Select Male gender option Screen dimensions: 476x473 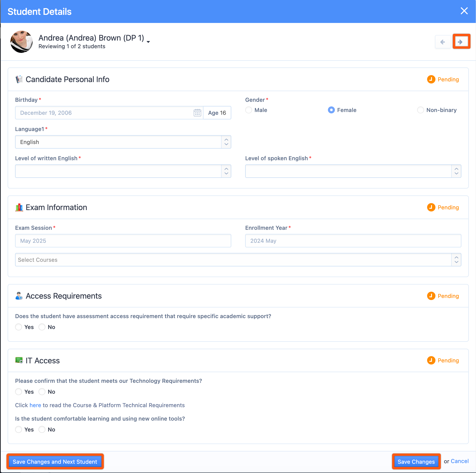click(249, 110)
